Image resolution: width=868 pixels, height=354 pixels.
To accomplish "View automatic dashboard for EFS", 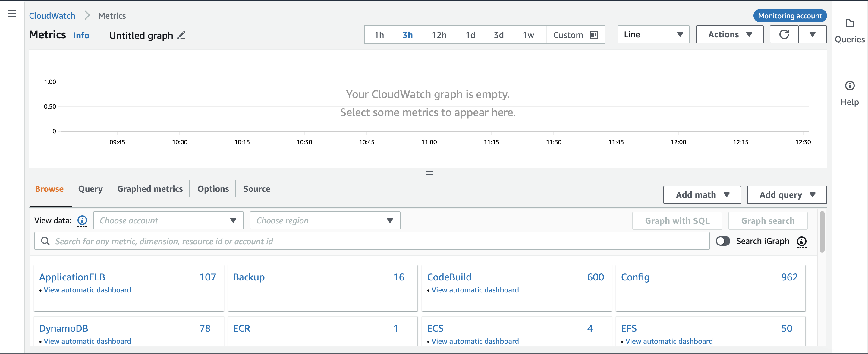I will click(669, 341).
